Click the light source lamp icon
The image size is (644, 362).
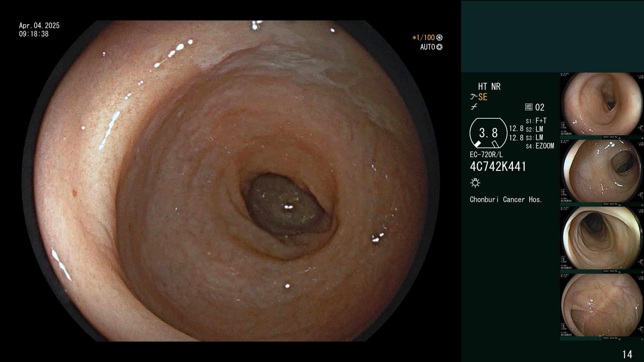[x=475, y=183]
